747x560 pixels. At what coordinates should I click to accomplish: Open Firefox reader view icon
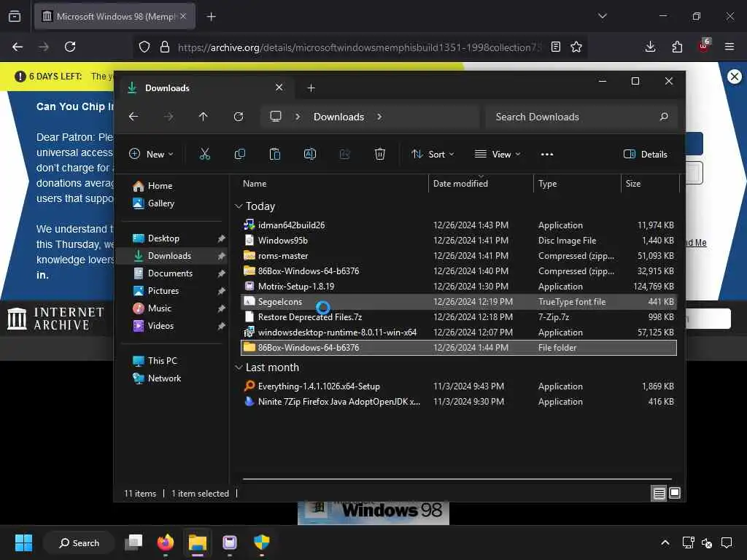point(555,47)
